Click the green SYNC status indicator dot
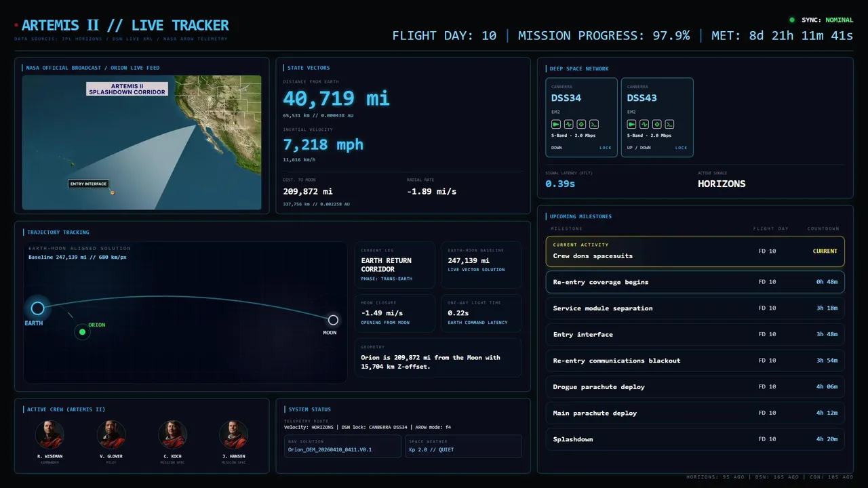 click(x=792, y=20)
